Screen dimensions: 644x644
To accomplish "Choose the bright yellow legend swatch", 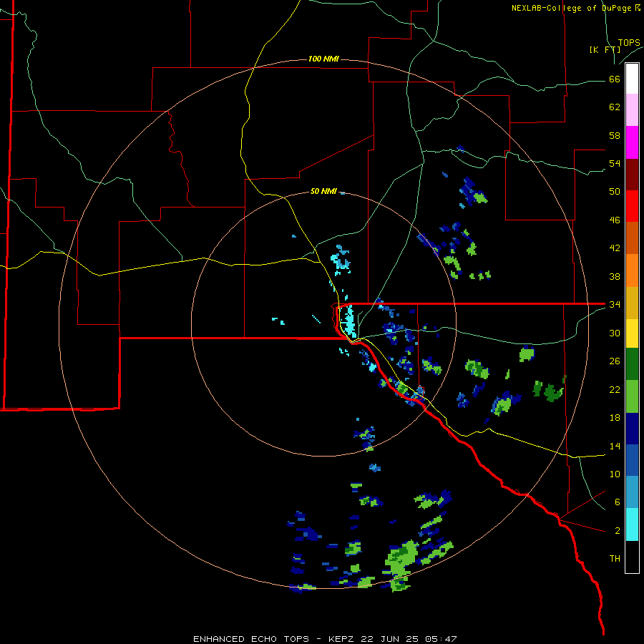I will click(632, 333).
